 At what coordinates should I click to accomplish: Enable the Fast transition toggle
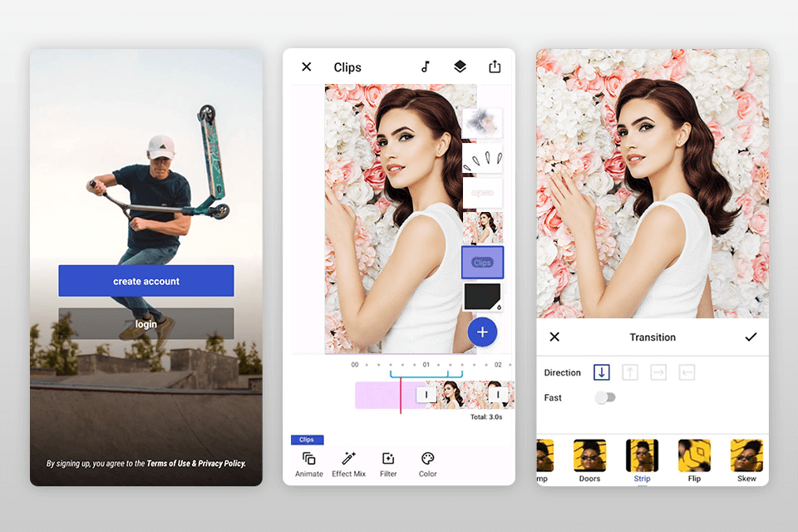[605, 397]
